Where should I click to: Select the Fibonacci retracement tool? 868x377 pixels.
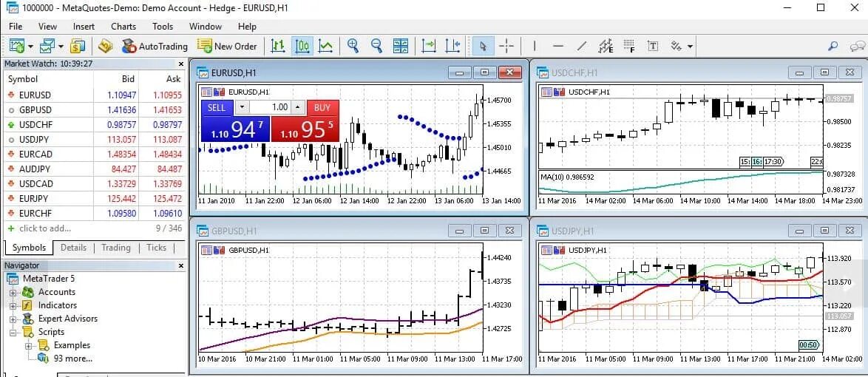(629, 46)
